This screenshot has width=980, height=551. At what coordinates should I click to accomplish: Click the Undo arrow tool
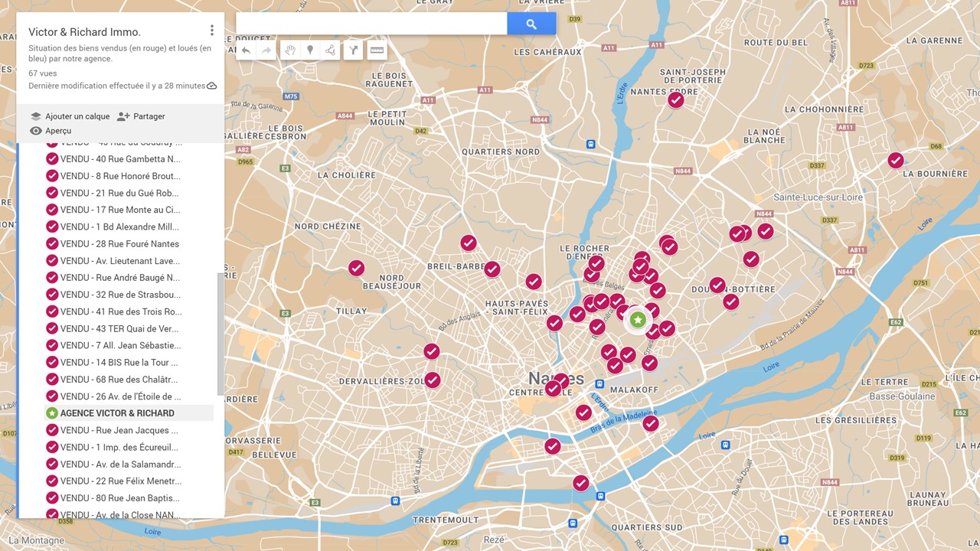tap(246, 51)
